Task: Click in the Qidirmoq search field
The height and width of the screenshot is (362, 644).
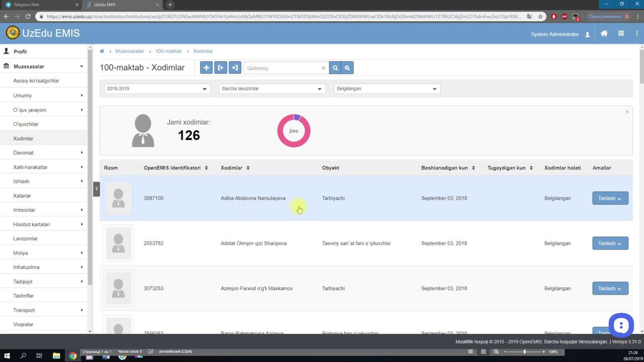Action: (282, 68)
